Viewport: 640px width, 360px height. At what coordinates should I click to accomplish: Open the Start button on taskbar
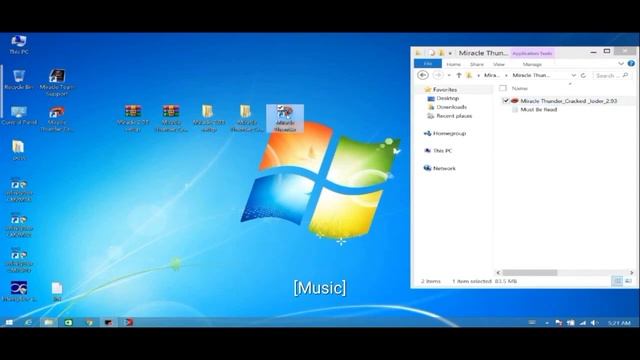tap(9, 322)
